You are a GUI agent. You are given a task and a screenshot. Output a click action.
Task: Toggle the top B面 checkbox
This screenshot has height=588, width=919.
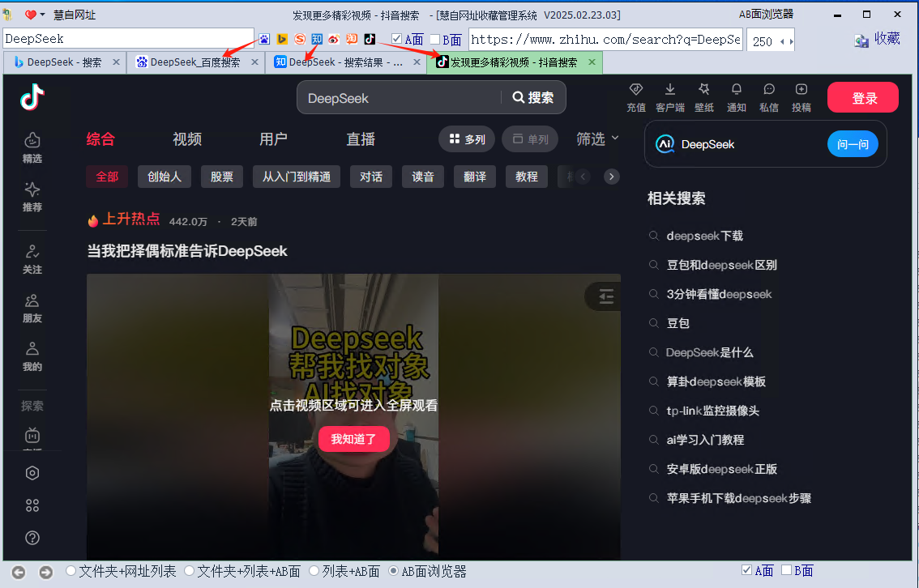pos(435,39)
